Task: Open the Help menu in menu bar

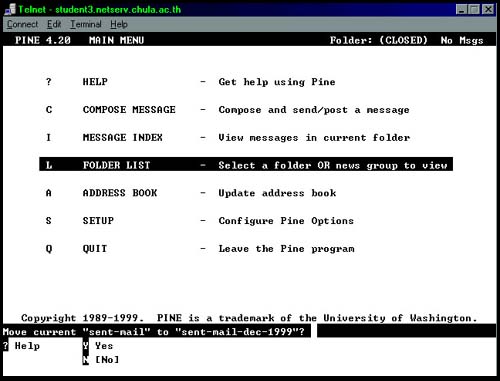Action: point(119,24)
